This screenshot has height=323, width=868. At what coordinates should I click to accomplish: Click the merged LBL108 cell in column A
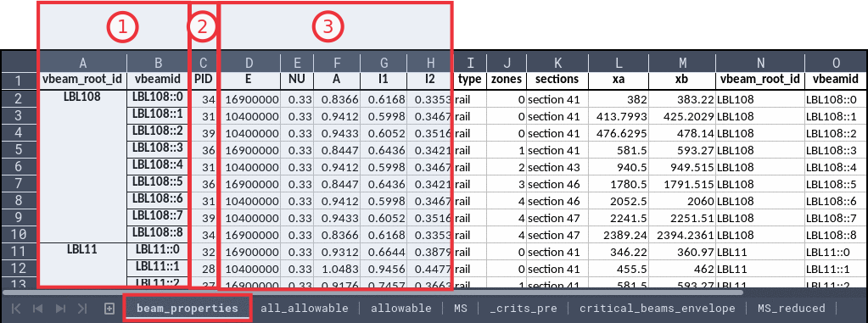83,166
